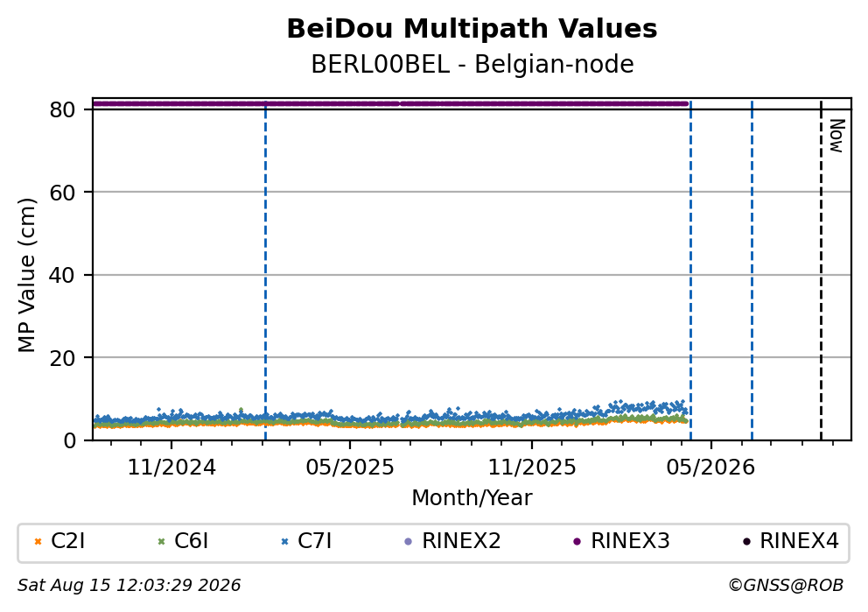Select the C2I legend label

[68, 541]
